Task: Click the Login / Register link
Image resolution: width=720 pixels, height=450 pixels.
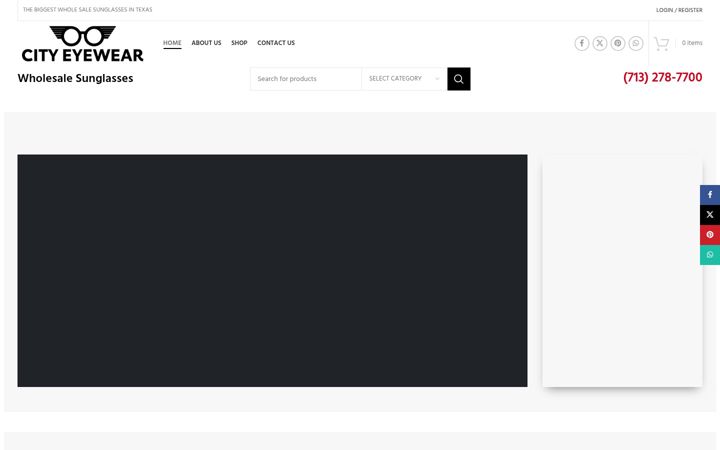Action: 679,10
